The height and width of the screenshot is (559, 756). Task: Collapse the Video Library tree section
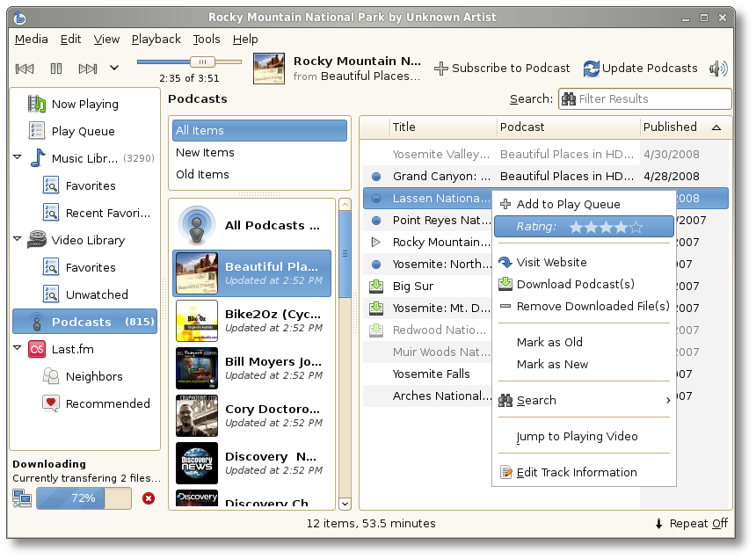tap(18, 240)
